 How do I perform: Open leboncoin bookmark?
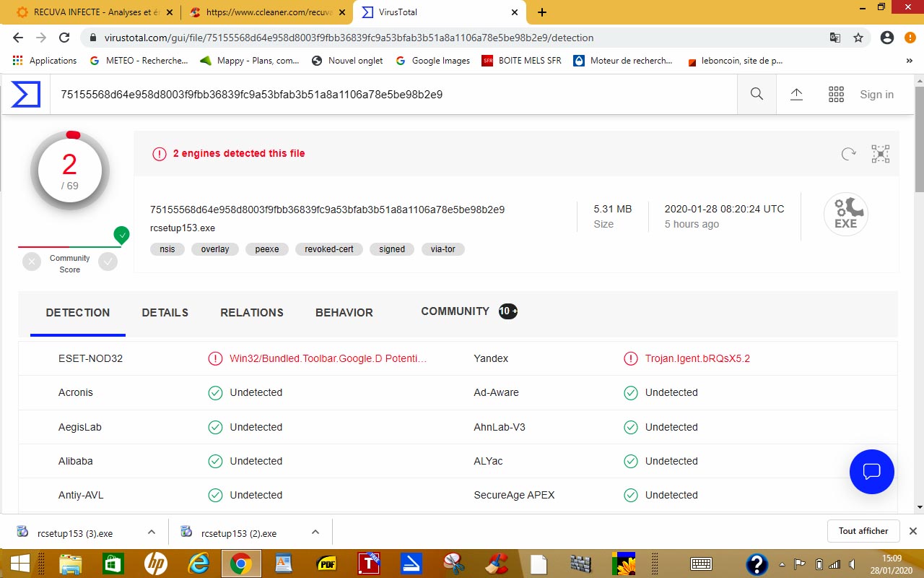(736, 61)
